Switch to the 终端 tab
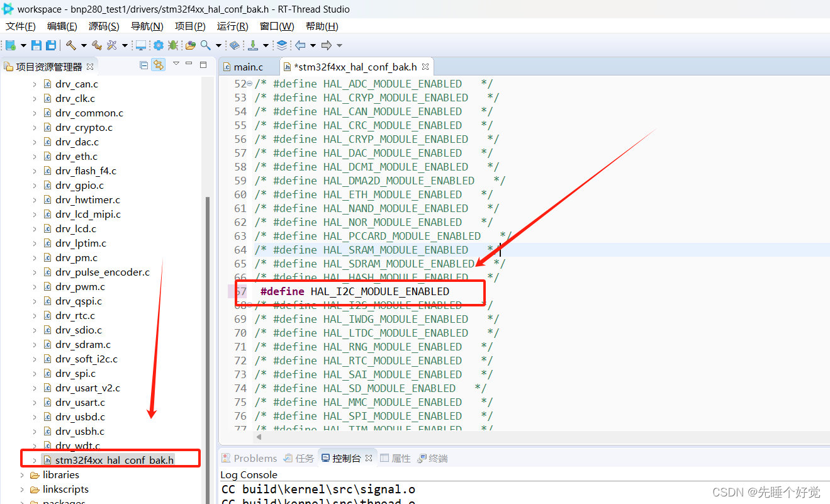The width and height of the screenshot is (830, 504). [432, 458]
